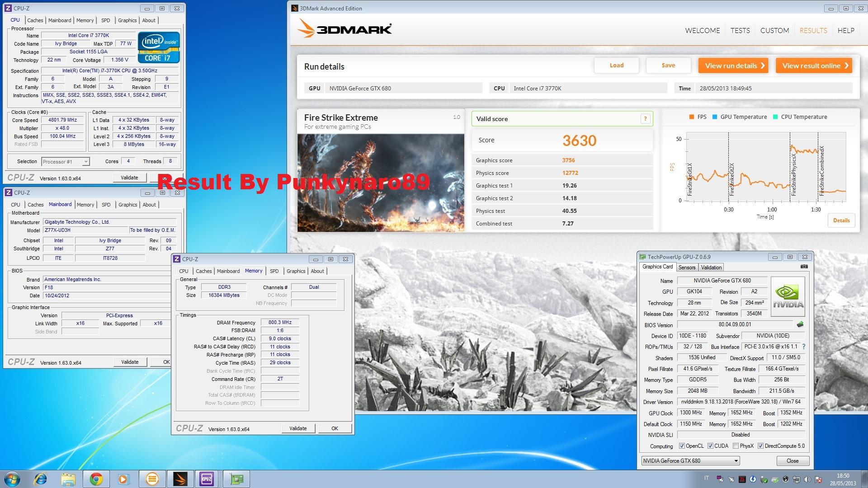Click the Save button in 3DMark
The width and height of the screenshot is (868, 488).
(x=668, y=66)
